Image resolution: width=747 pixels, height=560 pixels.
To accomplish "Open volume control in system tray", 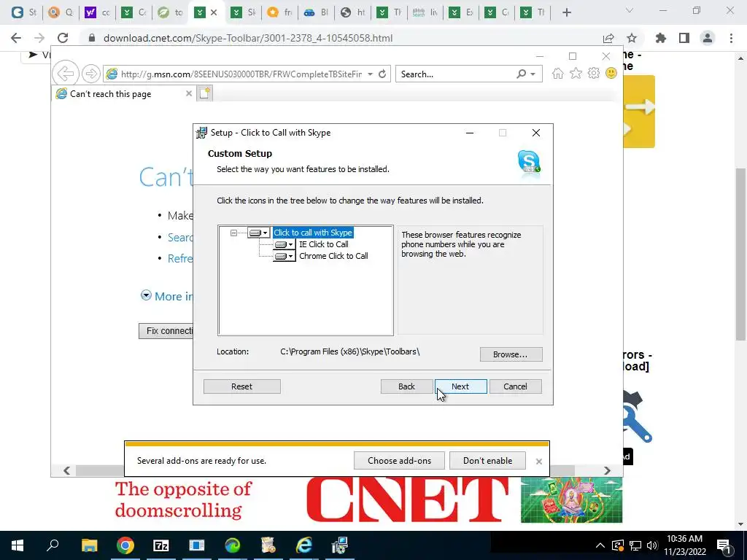I will coord(652,545).
